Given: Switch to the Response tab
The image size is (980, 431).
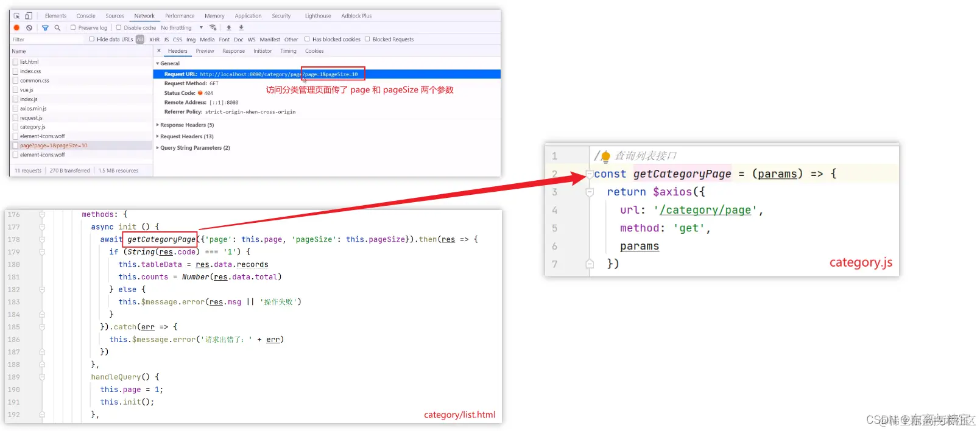Looking at the screenshot, I should click(233, 51).
